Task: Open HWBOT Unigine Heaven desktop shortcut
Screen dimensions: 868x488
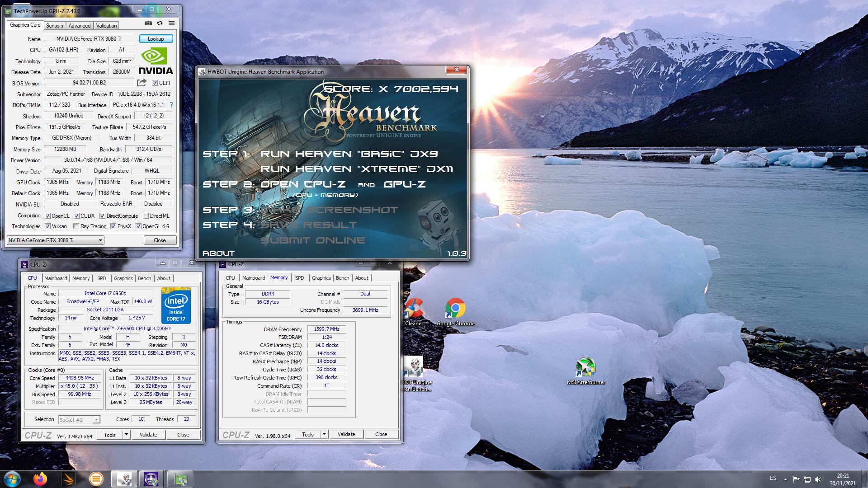Action: pos(416,374)
